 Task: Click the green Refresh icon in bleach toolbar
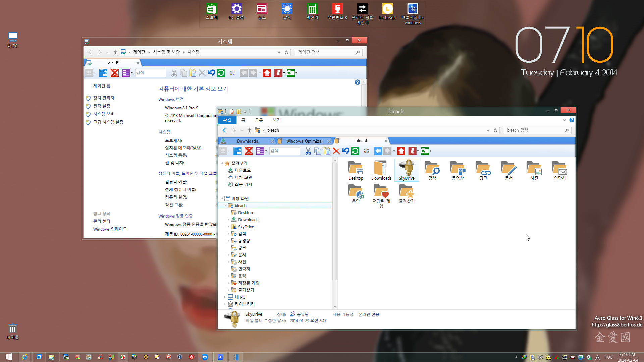[355, 151]
